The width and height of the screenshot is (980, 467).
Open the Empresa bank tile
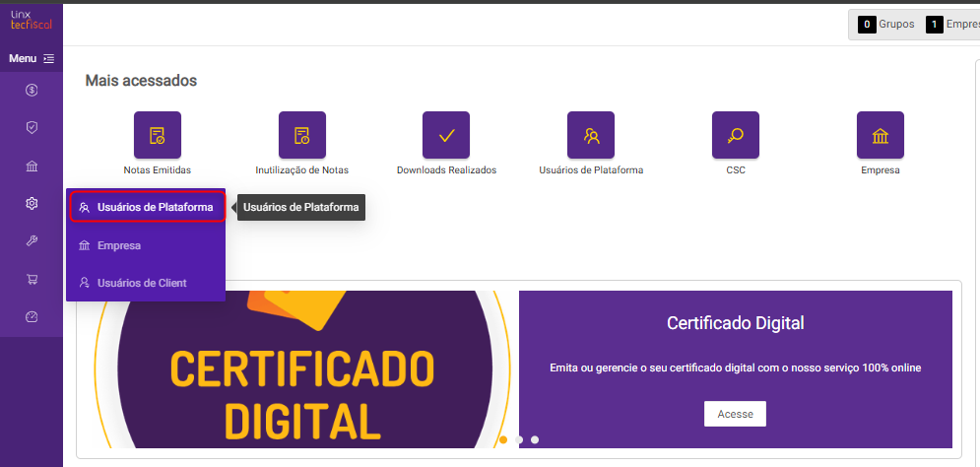[880, 135]
